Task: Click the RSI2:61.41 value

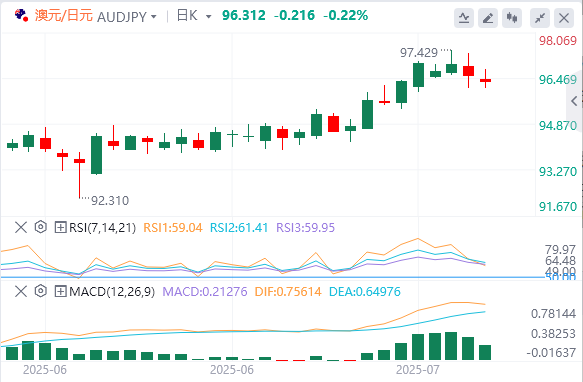Action: [239, 227]
